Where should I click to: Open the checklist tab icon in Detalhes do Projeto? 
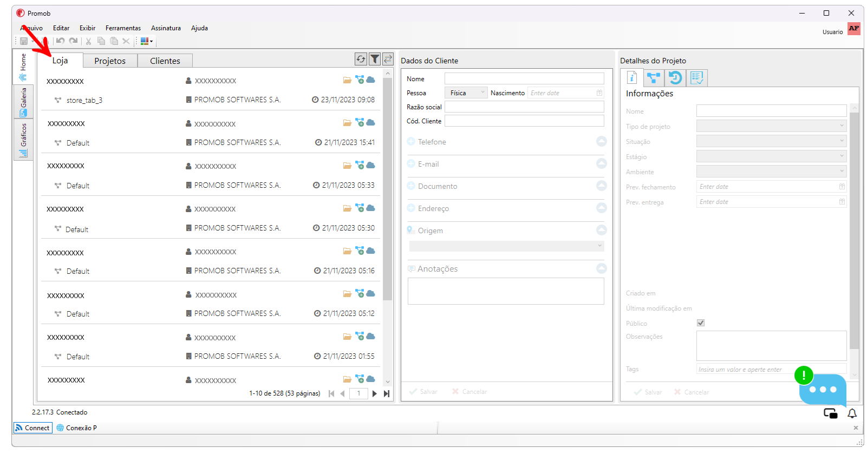click(x=697, y=78)
